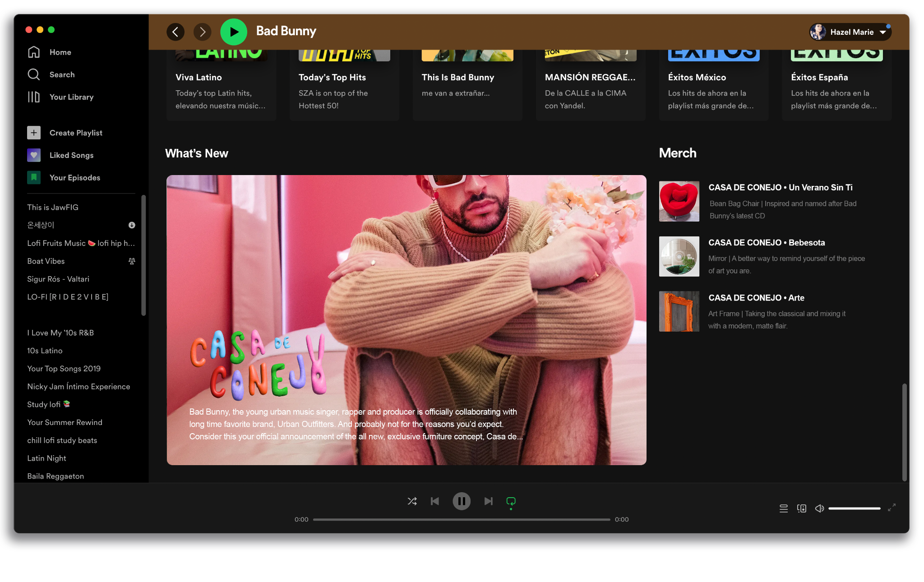The height and width of the screenshot is (582, 924).
Task: Play Bad Bunny with green button
Action: click(234, 32)
